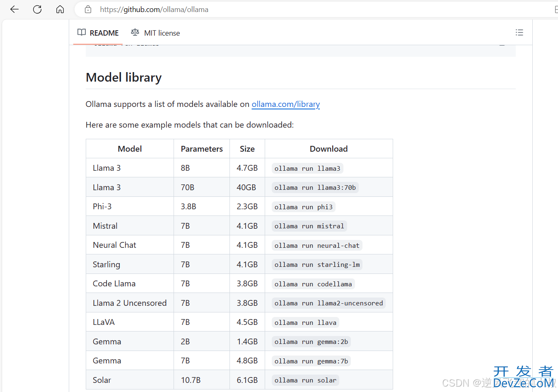Click the Parameters column header
The width and height of the screenshot is (558, 392).
click(x=202, y=149)
